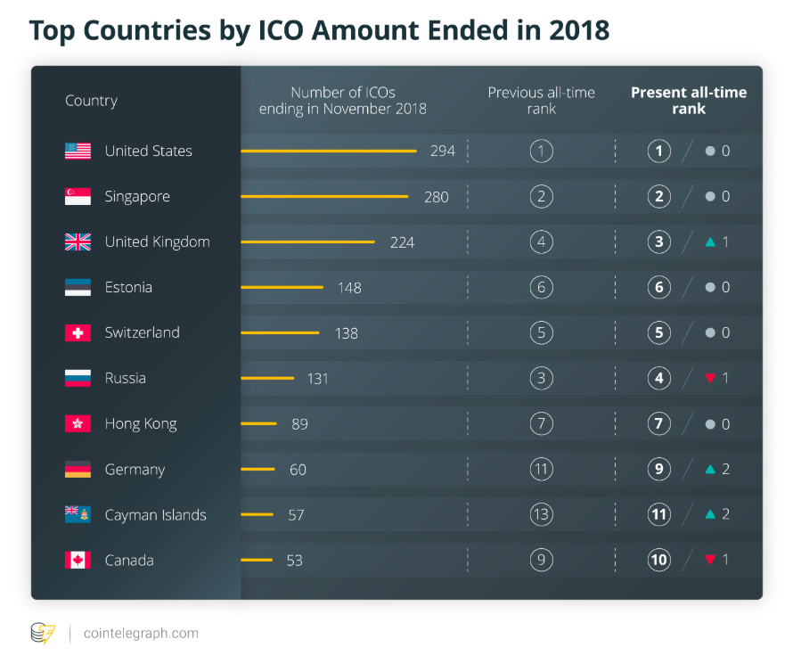This screenshot has width=793, height=672.
Task: Click the United States 294 bar
Action: point(329,151)
